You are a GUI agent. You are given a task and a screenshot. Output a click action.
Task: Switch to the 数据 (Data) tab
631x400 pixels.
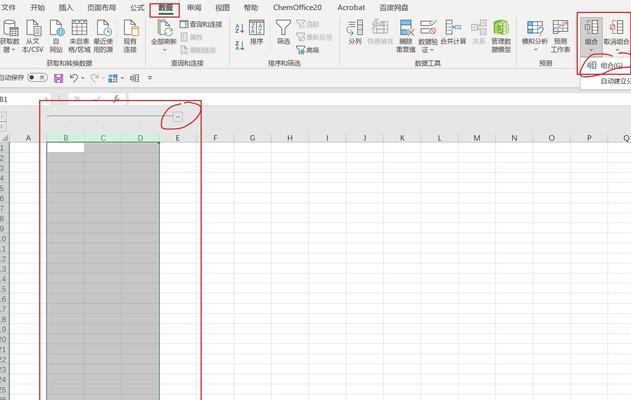coord(165,8)
